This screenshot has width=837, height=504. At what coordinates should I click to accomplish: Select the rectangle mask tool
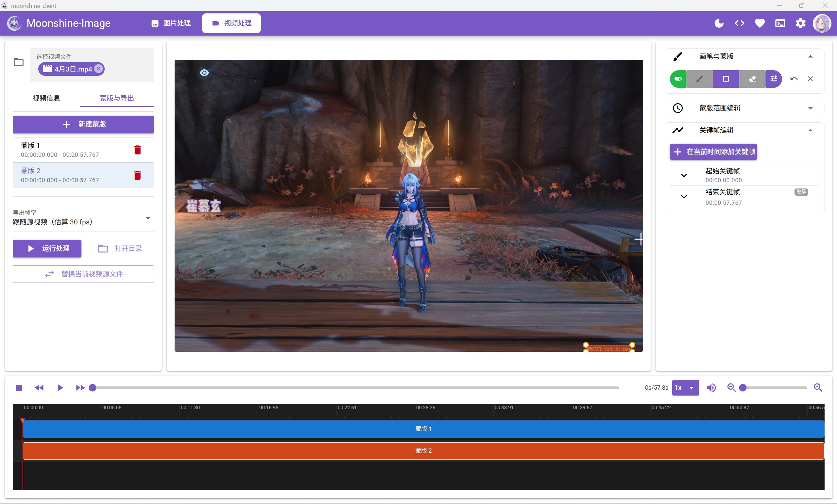pyautogui.click(x=726, y=79)
